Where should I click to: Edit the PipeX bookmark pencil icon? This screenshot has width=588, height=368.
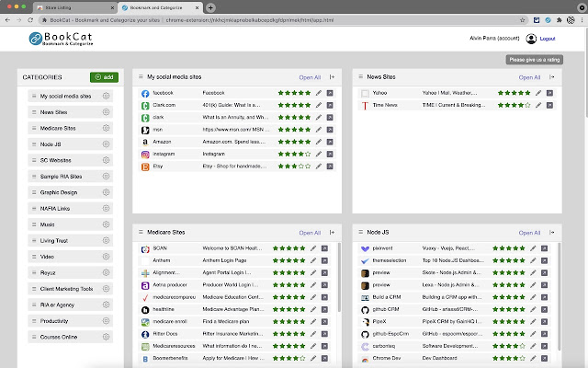click(x=533, y=321)
